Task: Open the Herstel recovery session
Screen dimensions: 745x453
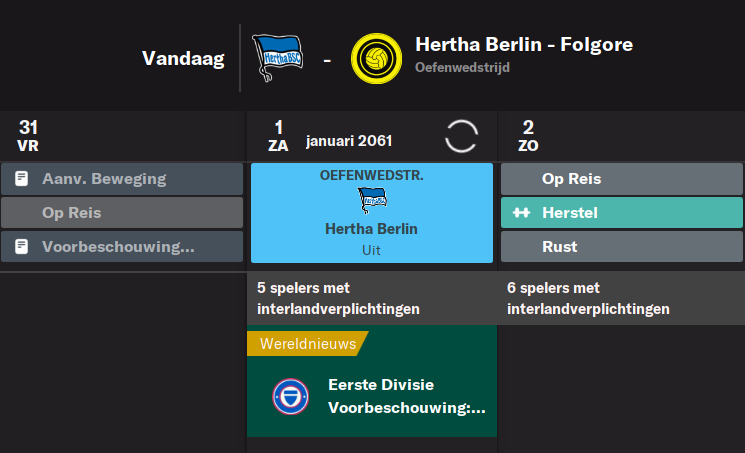Action: [x=621, y=213]
